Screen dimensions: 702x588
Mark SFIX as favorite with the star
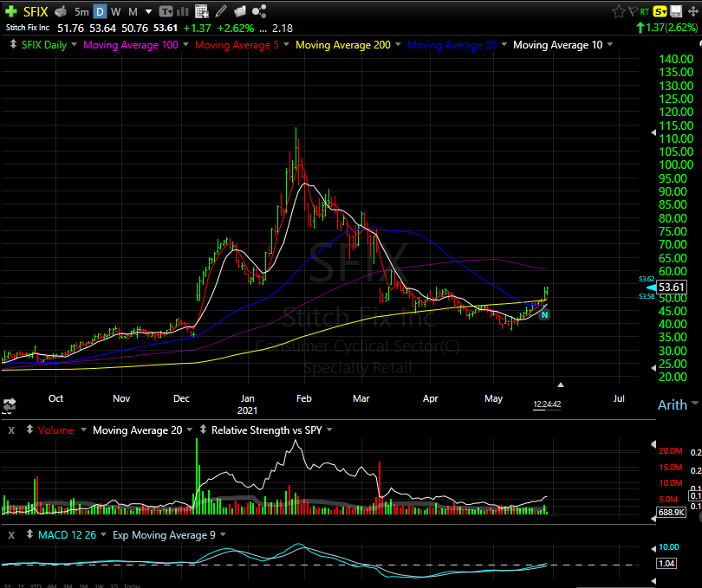619,12
